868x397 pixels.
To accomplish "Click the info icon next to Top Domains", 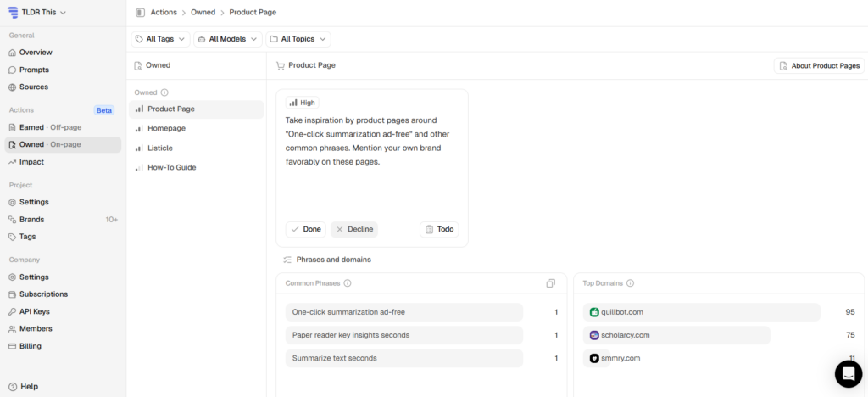I will 630,283.
